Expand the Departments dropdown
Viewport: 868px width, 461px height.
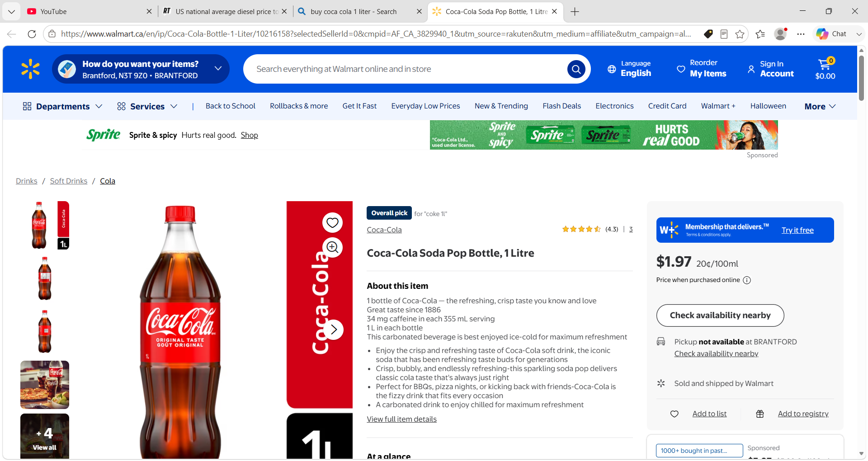point(62,106)
